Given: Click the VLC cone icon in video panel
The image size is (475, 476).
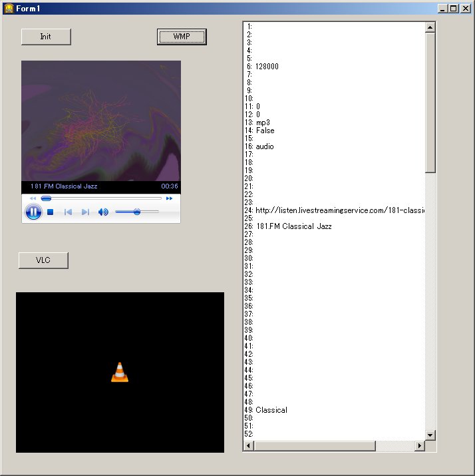Looking at the screenshot, I should coord(120,372).
